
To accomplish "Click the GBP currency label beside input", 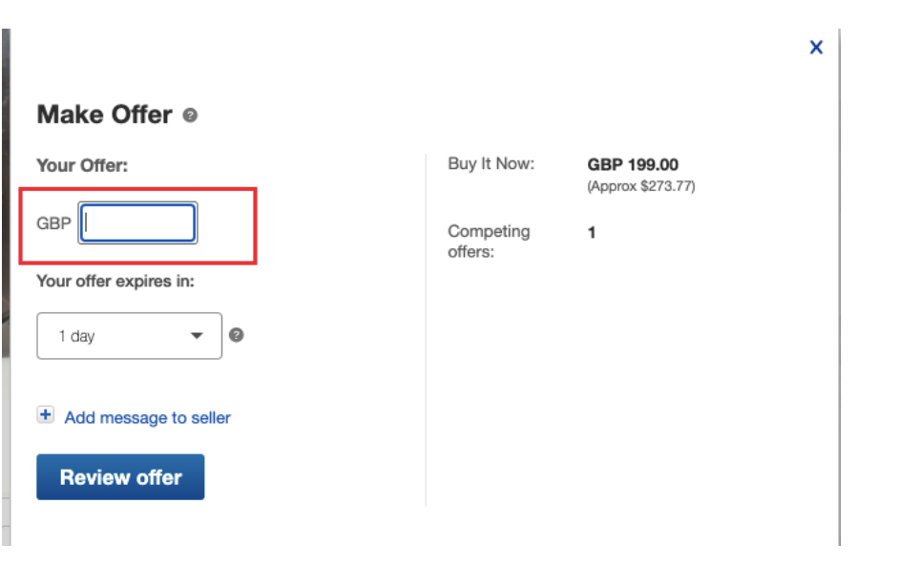I will [x=53, y=223].
